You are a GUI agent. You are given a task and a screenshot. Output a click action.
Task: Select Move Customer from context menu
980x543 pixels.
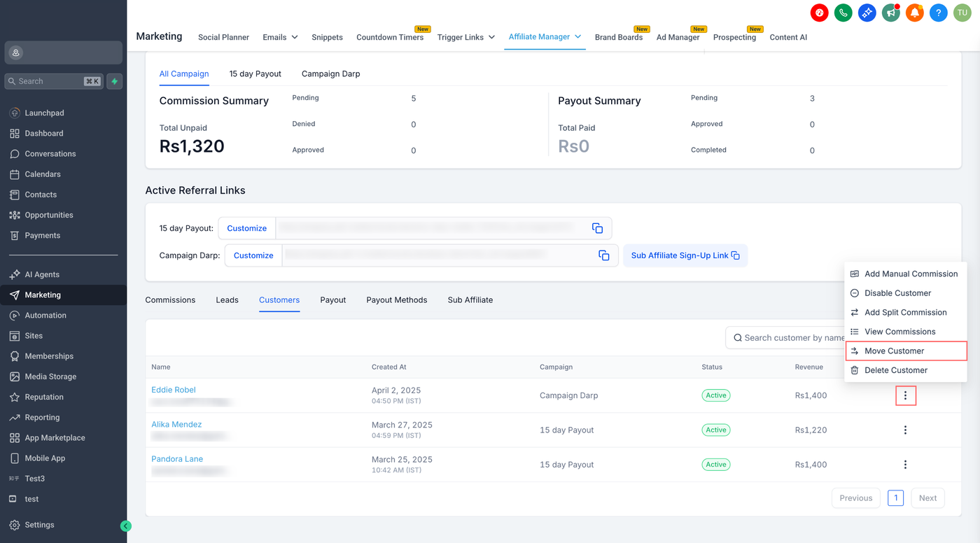click(894, 351)
